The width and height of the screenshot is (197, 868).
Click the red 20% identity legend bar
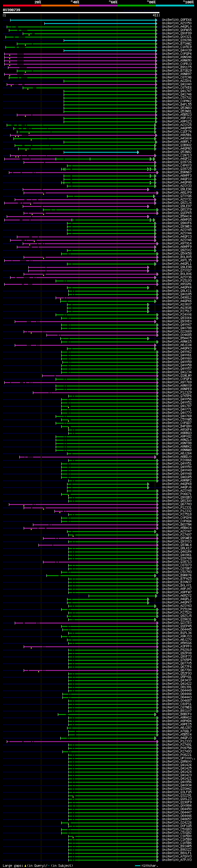pyautogui.click(x=22, y=6)
